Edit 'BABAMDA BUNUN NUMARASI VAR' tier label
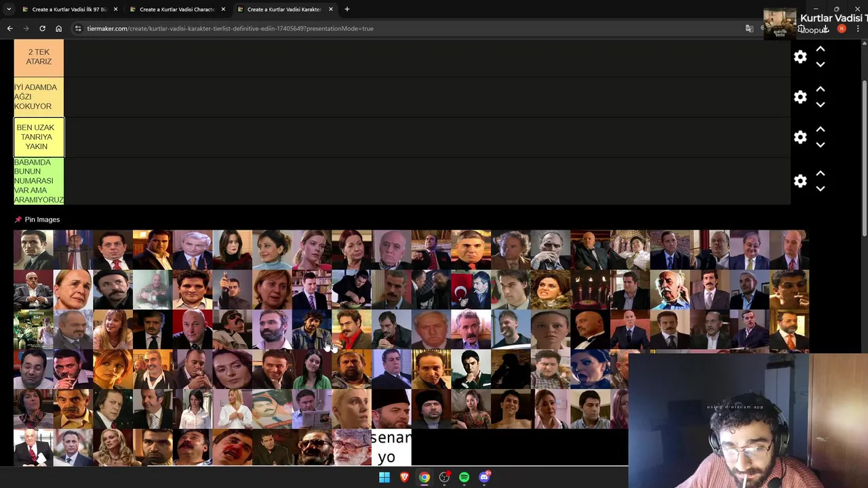 coord(39,181)
